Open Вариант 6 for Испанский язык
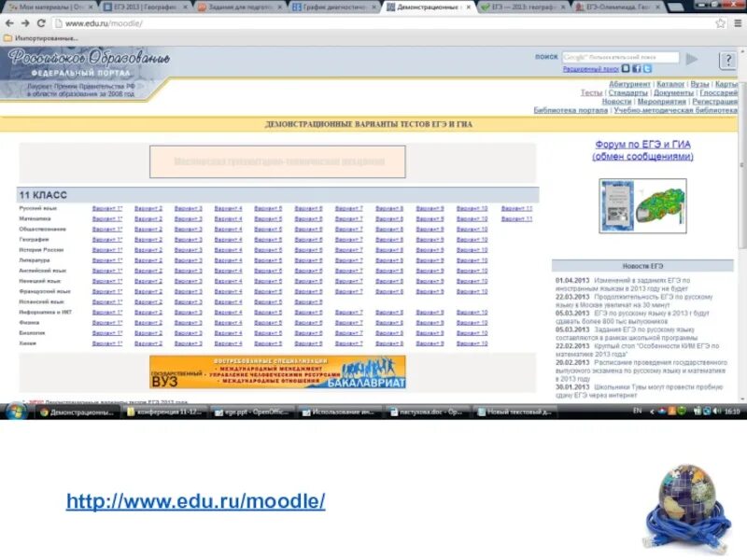 (x=308, y=301)
